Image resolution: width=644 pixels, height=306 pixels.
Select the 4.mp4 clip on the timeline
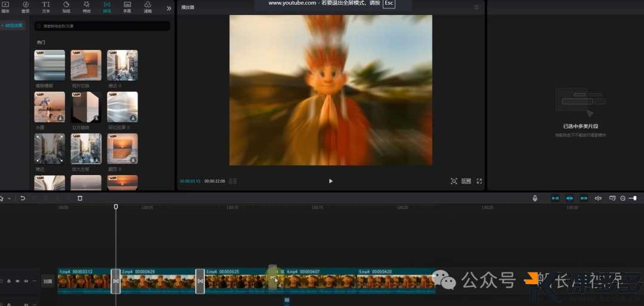(x=320, y=281)
